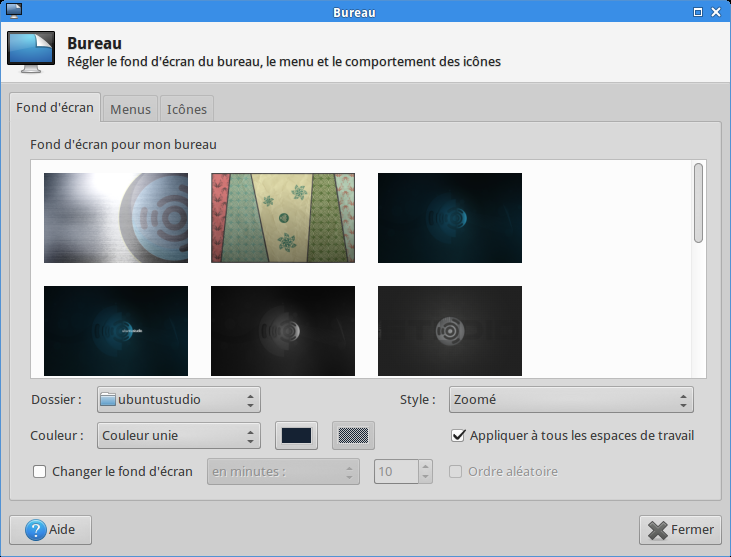Click the blue help question mark icon
This screenshot has height=557, width=731.
pos(36,530)
